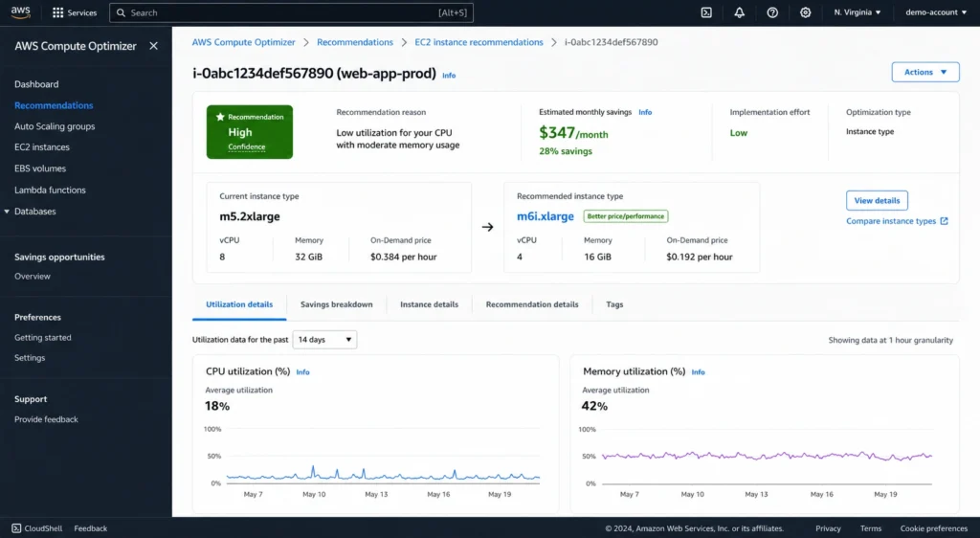The width and height of the screenshot is (980, 538).
Task: Click the High Confidence label
Action: 246,139
